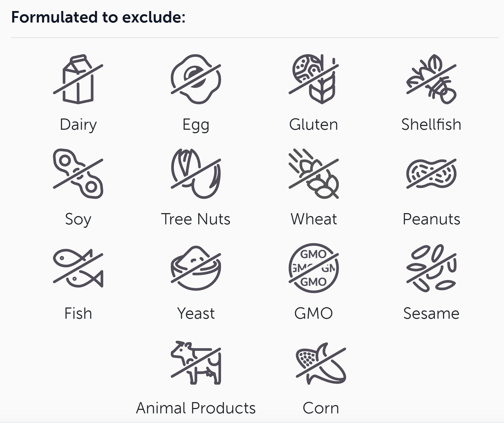Click the "Corn" text label

(x=321, y=408)
